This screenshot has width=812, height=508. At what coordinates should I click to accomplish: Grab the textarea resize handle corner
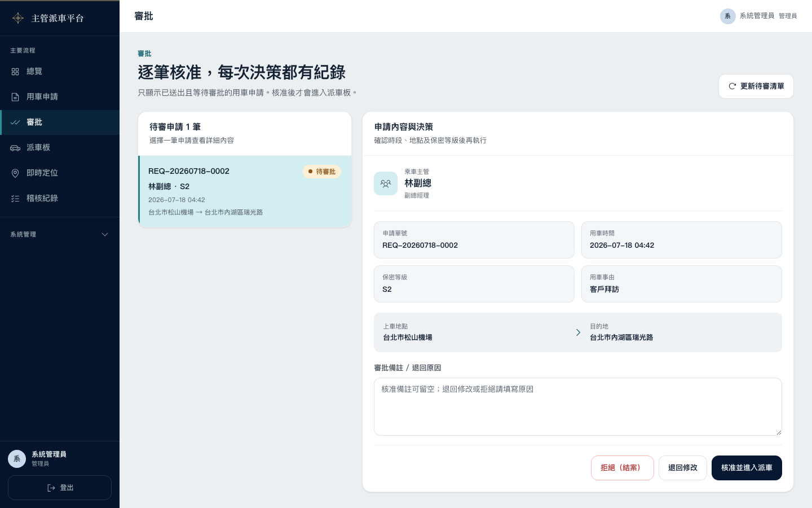[779, 432]
